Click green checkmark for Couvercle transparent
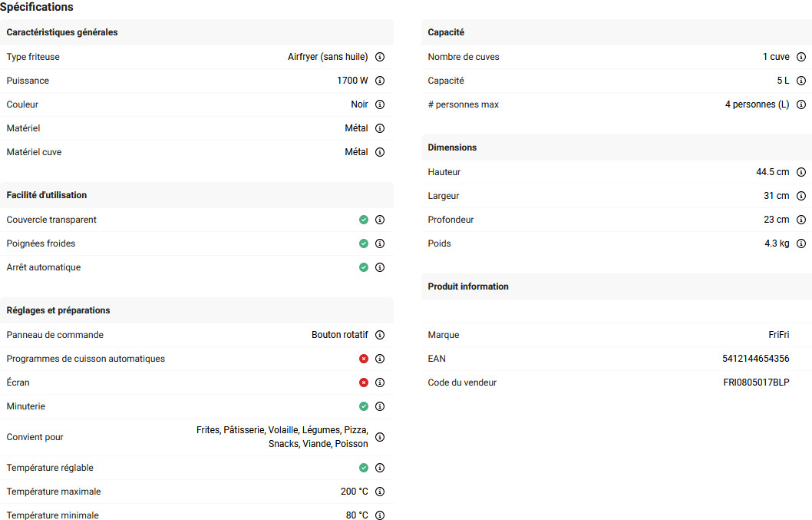This screenshot has width=812, height=520. (x=364, y=220)
